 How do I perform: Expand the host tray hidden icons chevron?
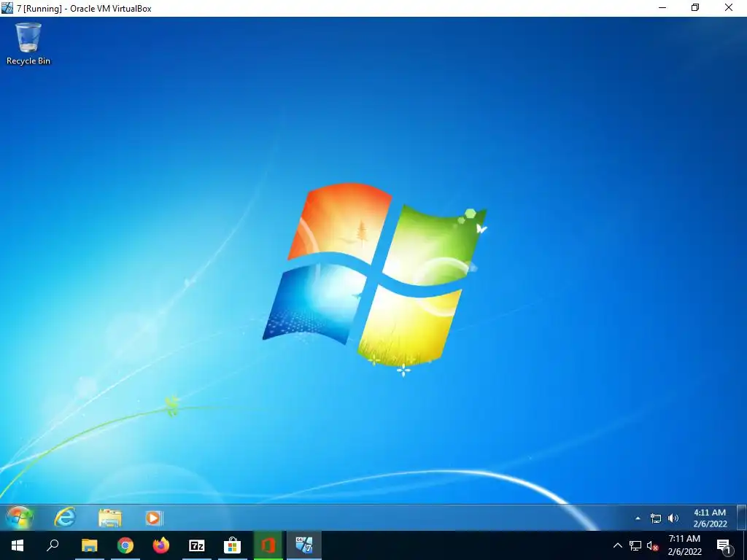617,545
